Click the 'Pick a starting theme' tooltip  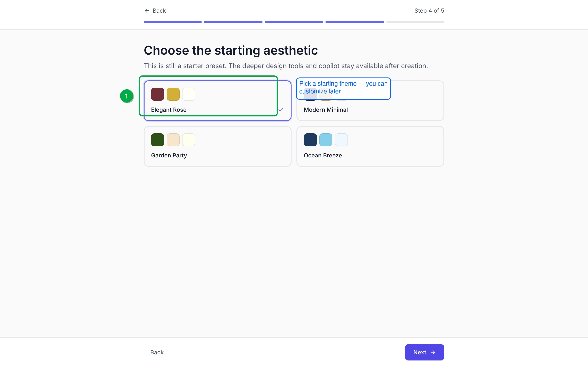click(x=343, y=88)
